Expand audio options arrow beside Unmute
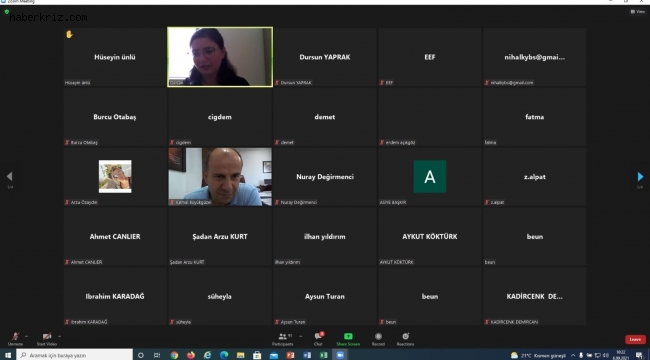Screen dimensions: 650x360 (27, 336)
